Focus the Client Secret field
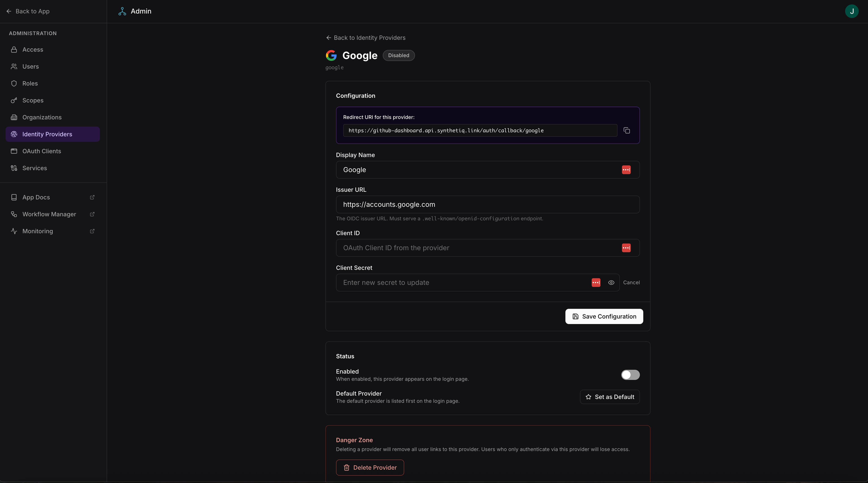868x483 pixels. coord(477,282)
